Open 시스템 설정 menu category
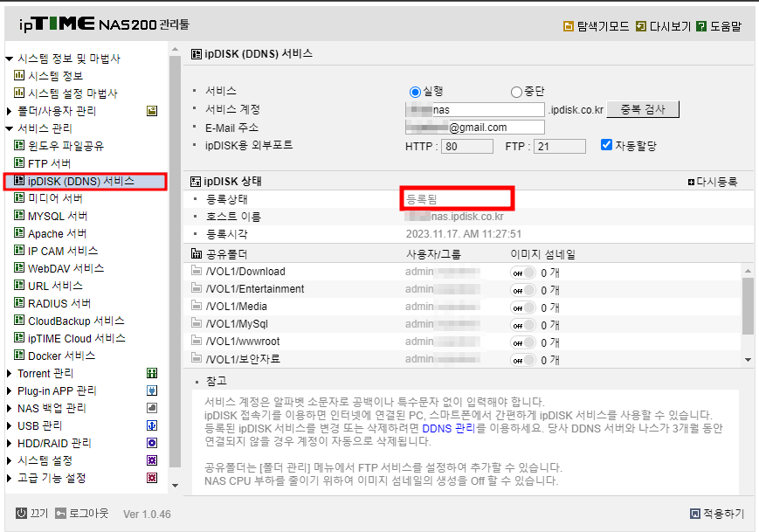This screenshot has width=759, height=532. coord(45,460)
